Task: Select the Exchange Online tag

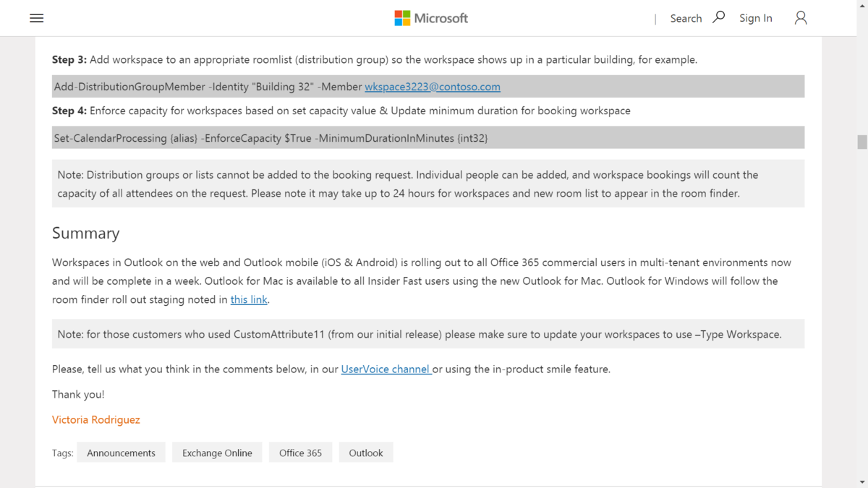Action: tap(217, 453)
